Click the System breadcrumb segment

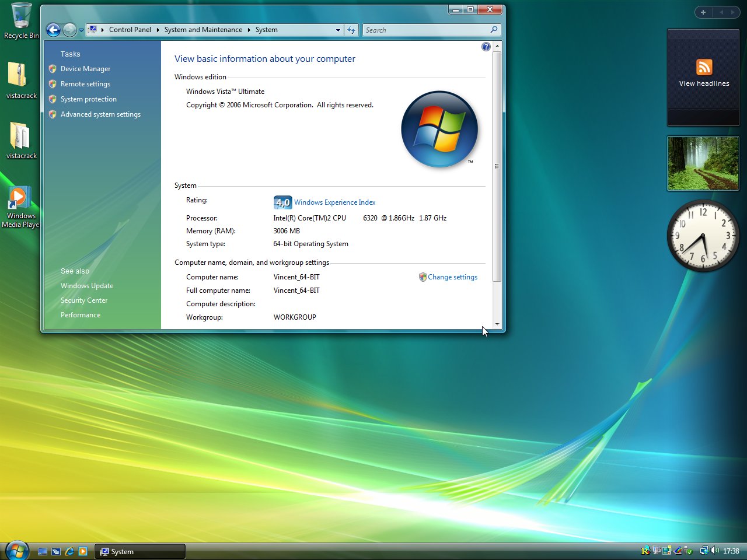click(x=266, y=30)
